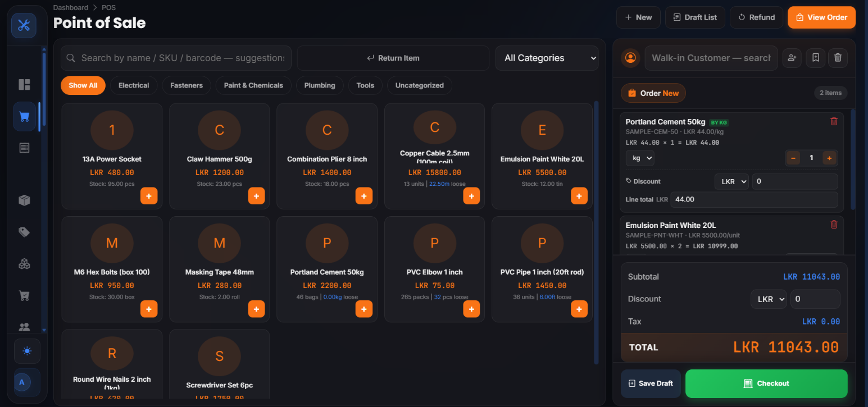The height and width of the screenshot is (407, 868).
Task: Click the View Order button
Action: point(821,17)
